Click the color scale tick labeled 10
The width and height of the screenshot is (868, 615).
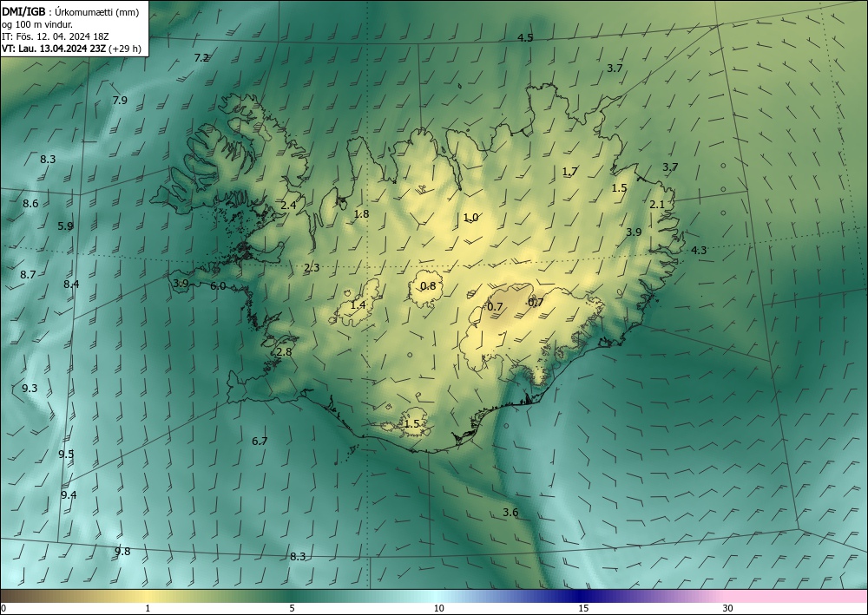(438, 608)
